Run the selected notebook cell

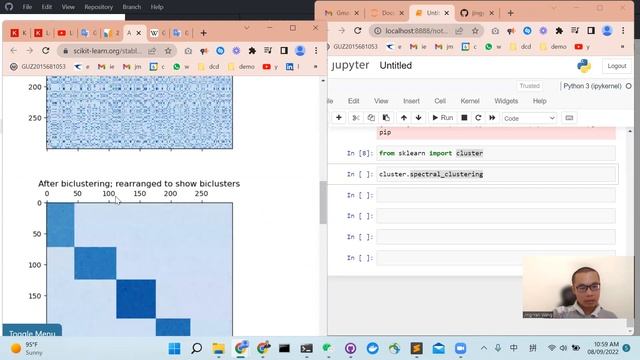442,118
